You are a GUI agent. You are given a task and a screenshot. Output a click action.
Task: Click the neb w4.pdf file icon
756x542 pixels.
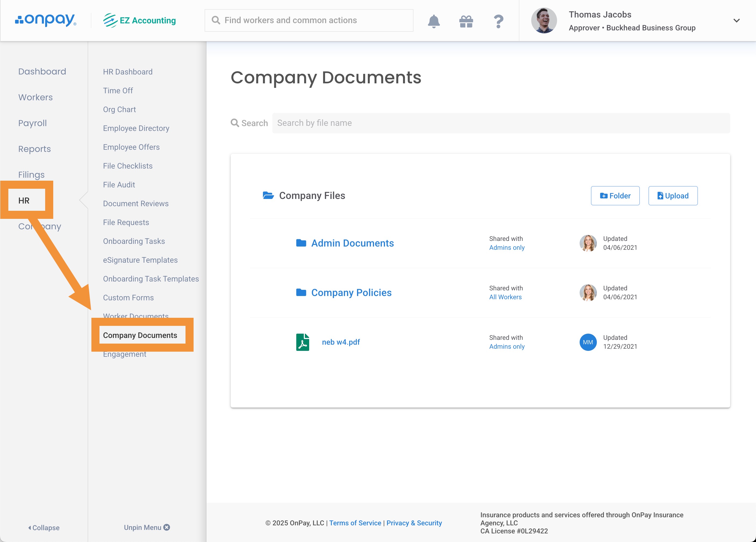(303, 342)
